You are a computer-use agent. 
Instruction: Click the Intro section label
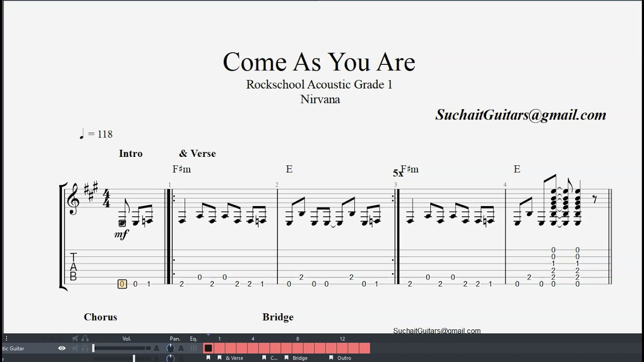point(131,153)
